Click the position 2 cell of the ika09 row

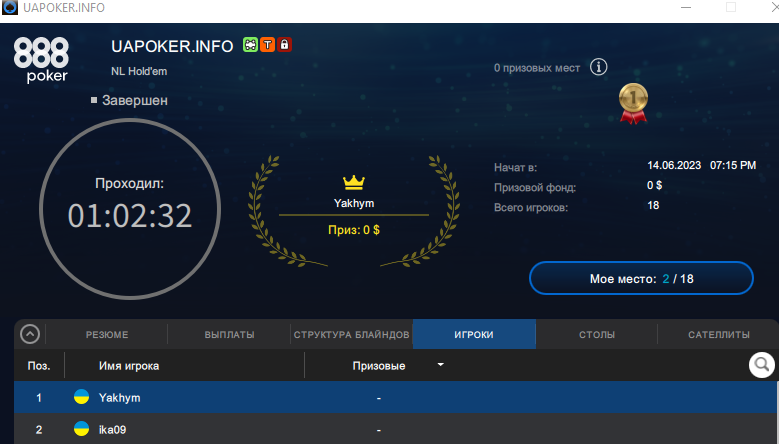[39, 429]
